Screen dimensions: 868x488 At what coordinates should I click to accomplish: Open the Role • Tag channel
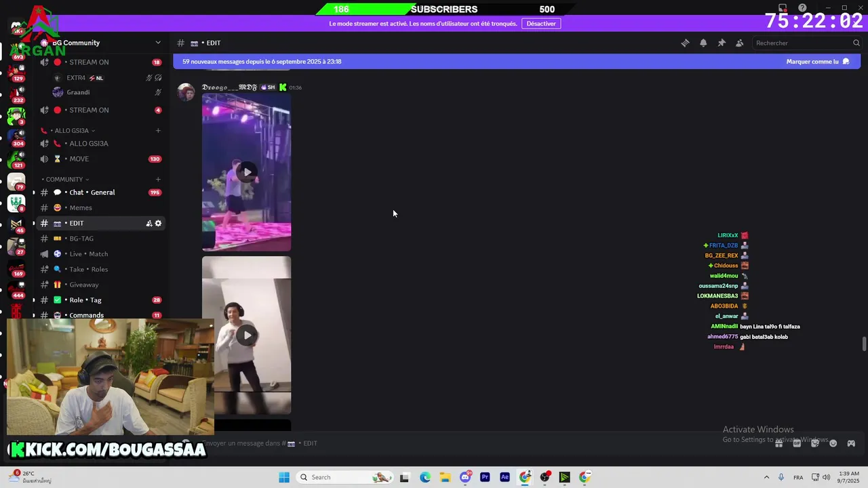pos(102,300)
